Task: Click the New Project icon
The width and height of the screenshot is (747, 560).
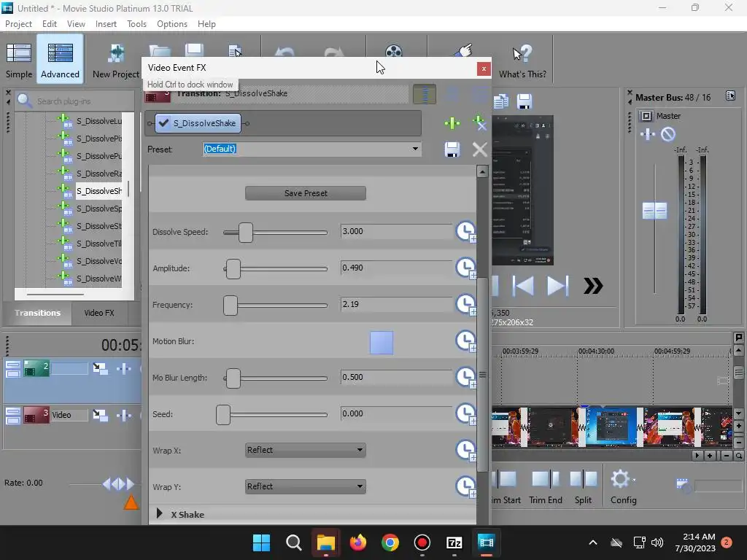Action: click(x=116, y=61)
